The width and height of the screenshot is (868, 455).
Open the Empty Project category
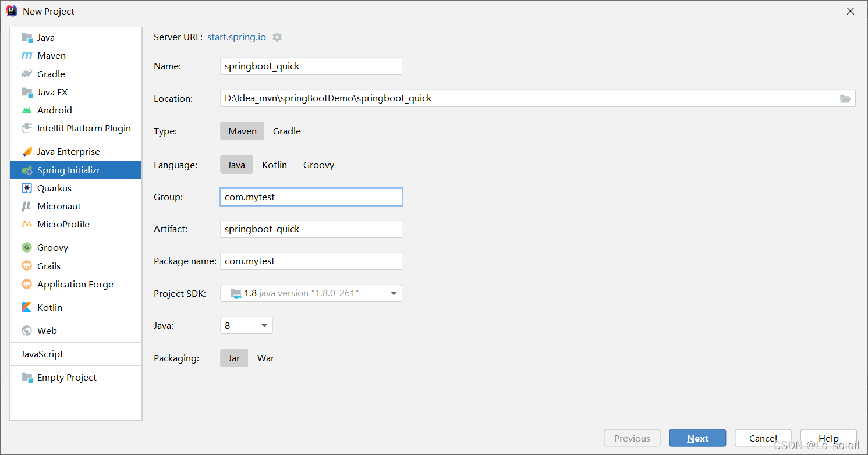[66, 377]
